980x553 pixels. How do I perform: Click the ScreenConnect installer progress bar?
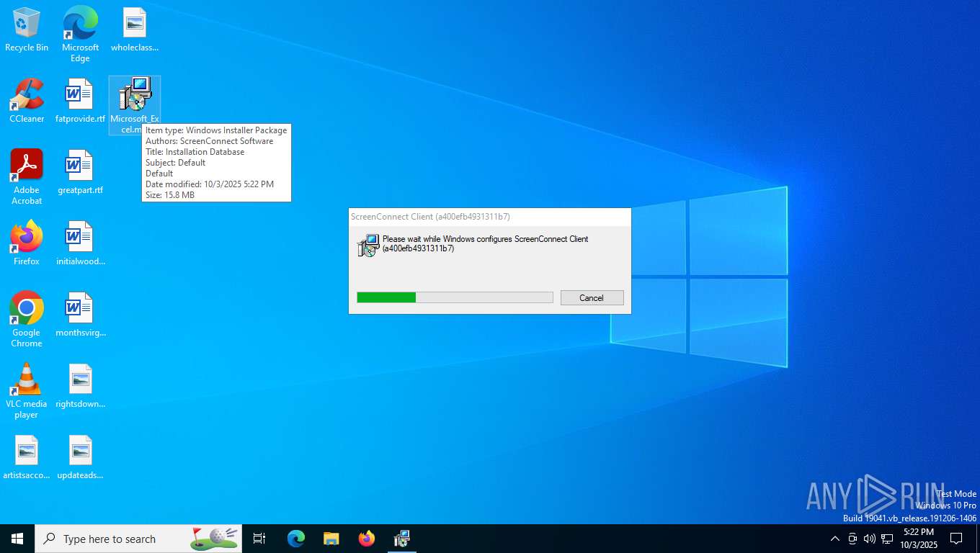tap(455, 297)
